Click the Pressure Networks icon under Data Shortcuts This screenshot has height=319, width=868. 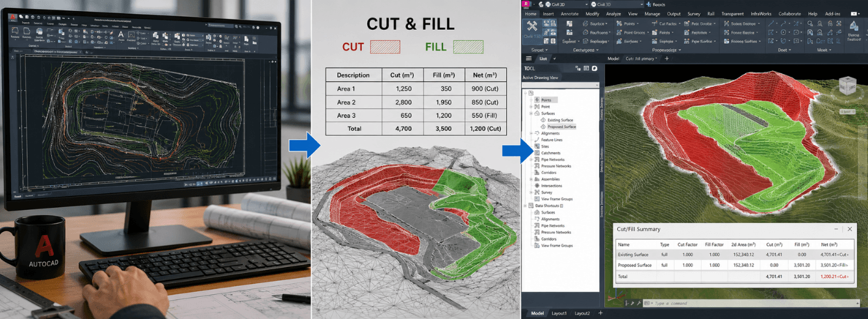tap(537, 232)
